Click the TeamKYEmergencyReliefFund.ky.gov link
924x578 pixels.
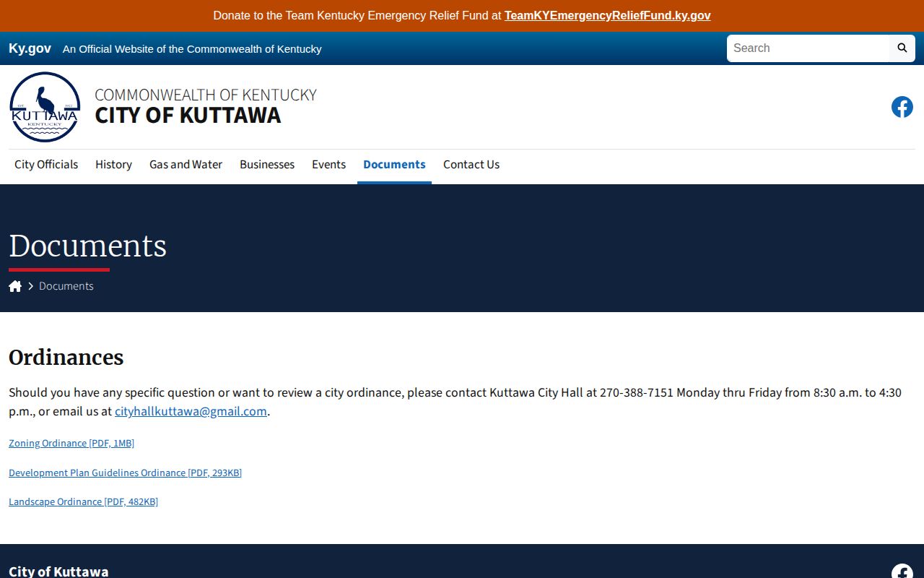tap(608, 15)
